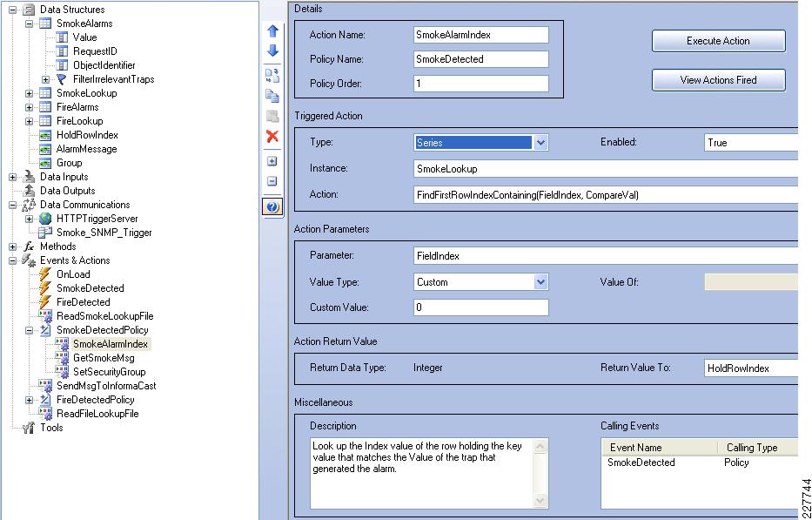Click the copy icon in vertical toolbar
This screenshot has height=520, width=812.
click(272, 96)
